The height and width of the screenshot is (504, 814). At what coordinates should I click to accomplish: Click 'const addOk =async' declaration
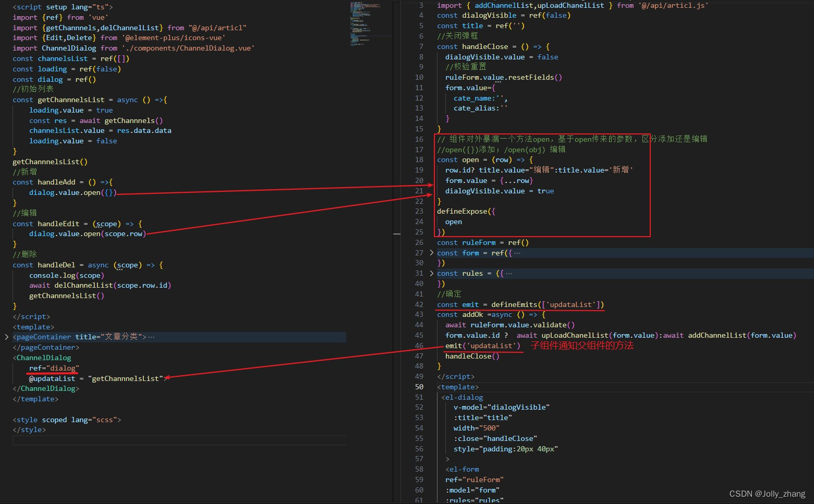(x=491, y=315)
